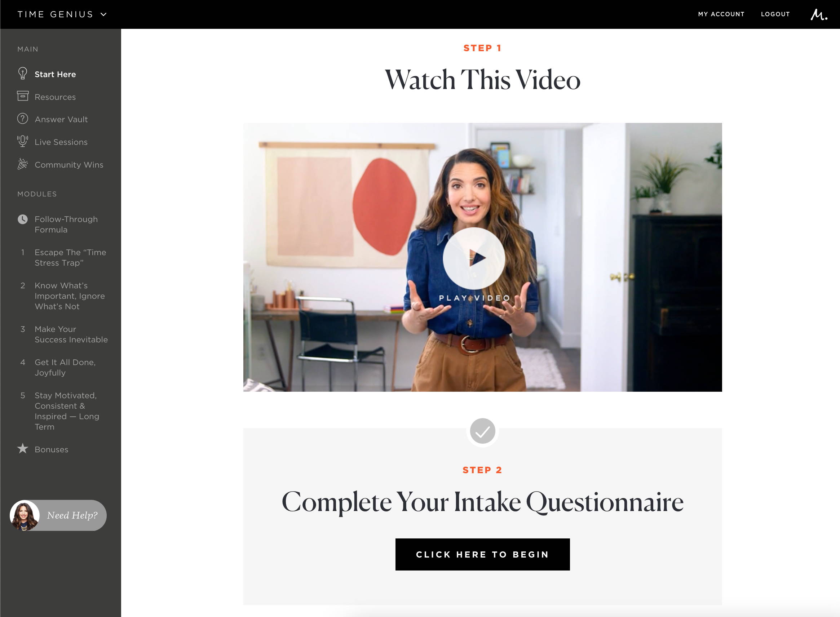Open the Time Genius program title menu
The image size is (840, 617).
pyautogui.click(x=55, y=14)
